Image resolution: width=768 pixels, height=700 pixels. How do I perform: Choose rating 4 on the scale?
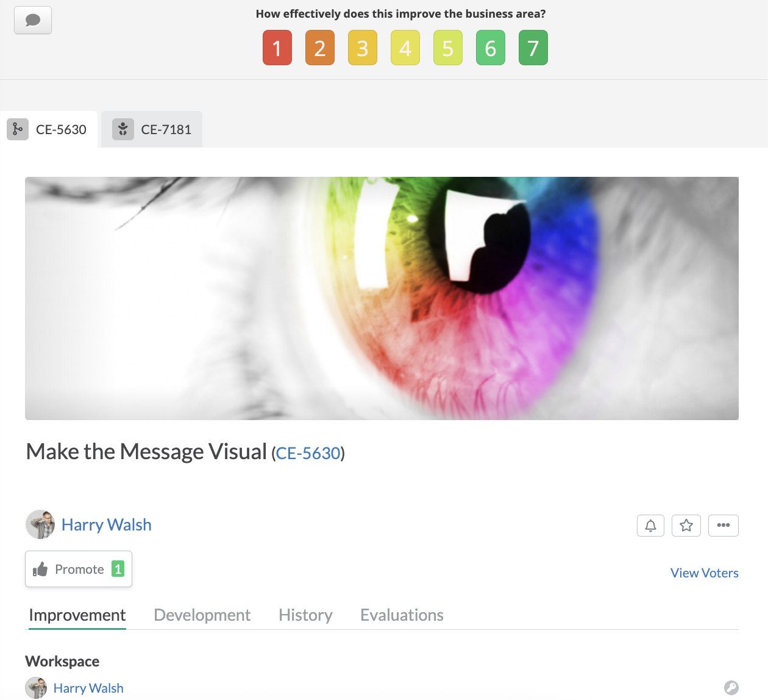point(405,48)
